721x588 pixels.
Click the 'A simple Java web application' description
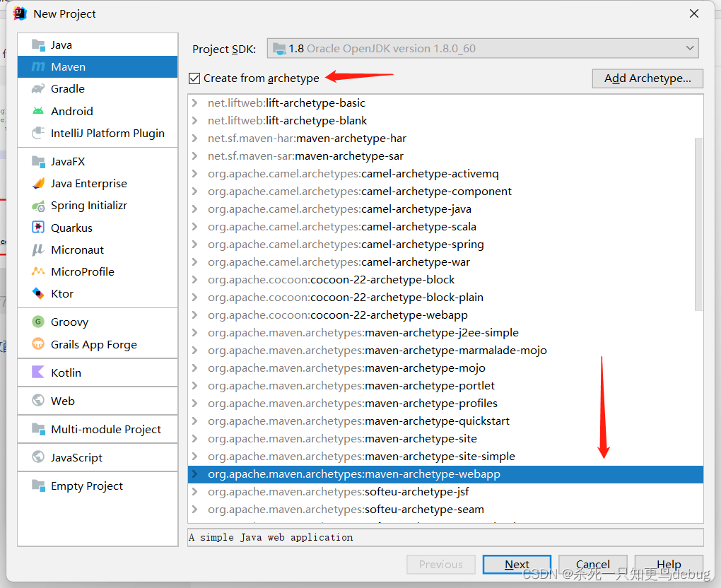pos(271,537)
